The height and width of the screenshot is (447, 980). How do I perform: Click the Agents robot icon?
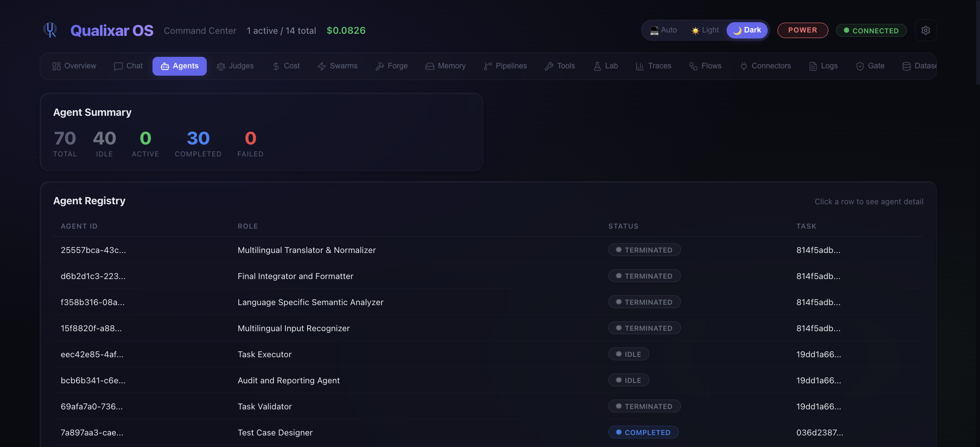[165, 66]
